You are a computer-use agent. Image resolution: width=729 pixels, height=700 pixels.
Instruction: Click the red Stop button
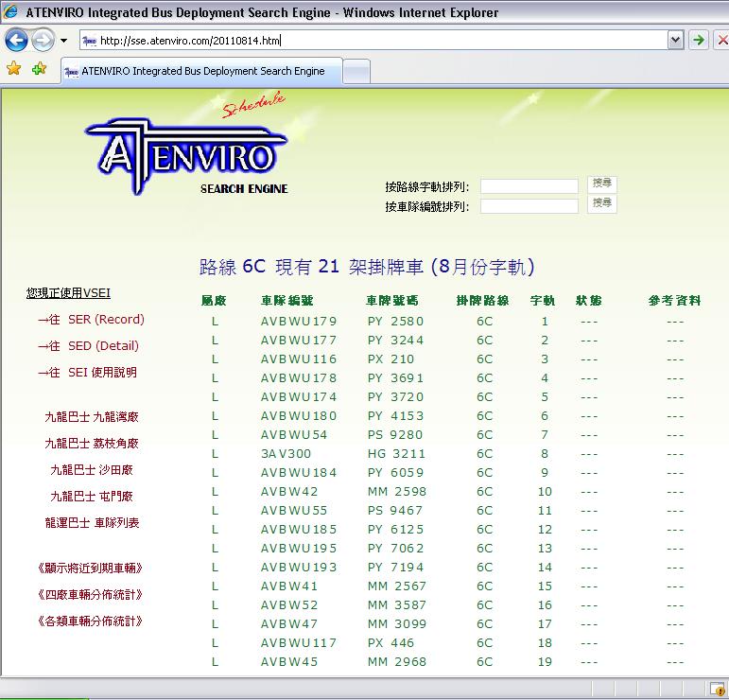click(721, 40)
